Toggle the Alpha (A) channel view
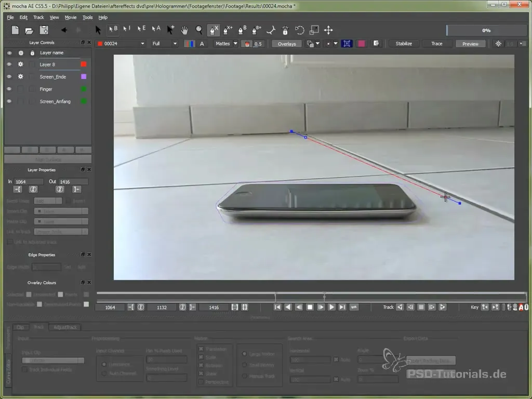This screenshot has width=532, height=399. pyautogui.click(x=202, y=44)
